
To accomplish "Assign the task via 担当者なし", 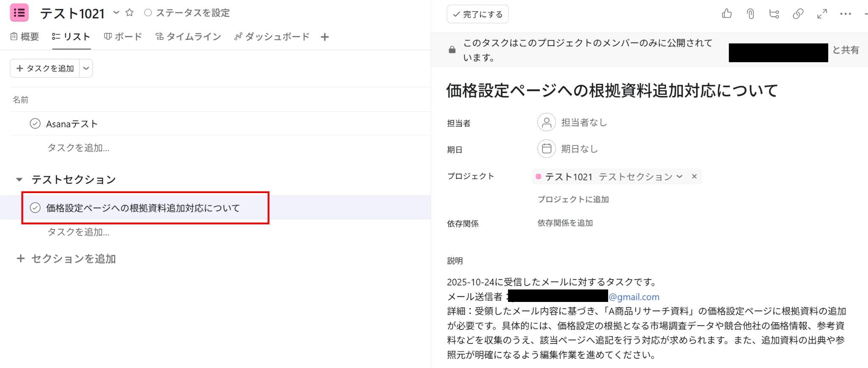I will pyautogui.click(x=584, y=122).
